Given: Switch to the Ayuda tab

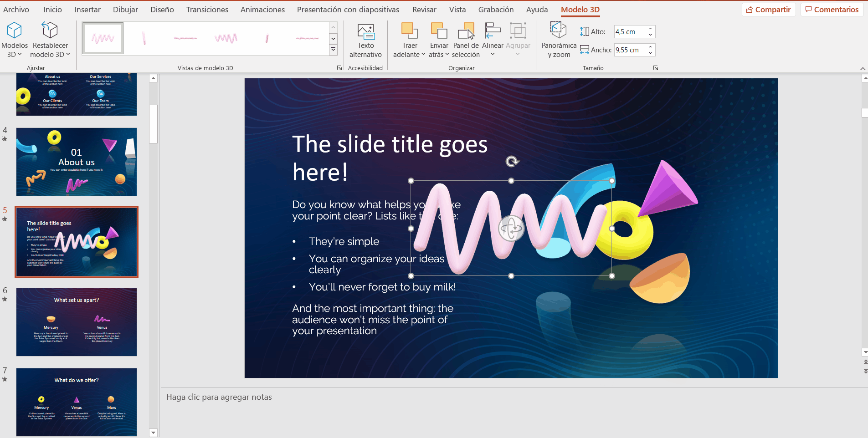Looking at the screenshot, I should click(537, 10).
